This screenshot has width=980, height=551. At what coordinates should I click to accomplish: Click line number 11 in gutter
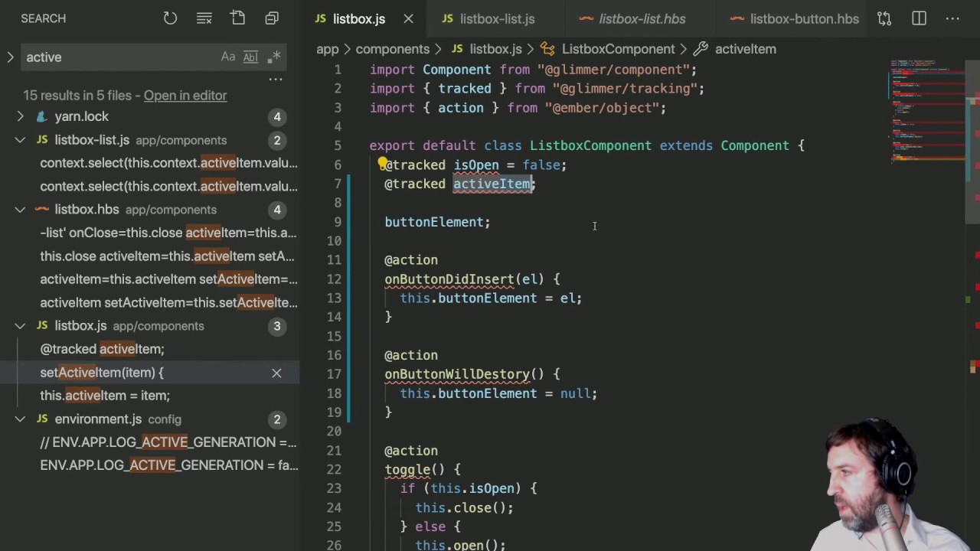pyautogui.click(x=333, y=260)
